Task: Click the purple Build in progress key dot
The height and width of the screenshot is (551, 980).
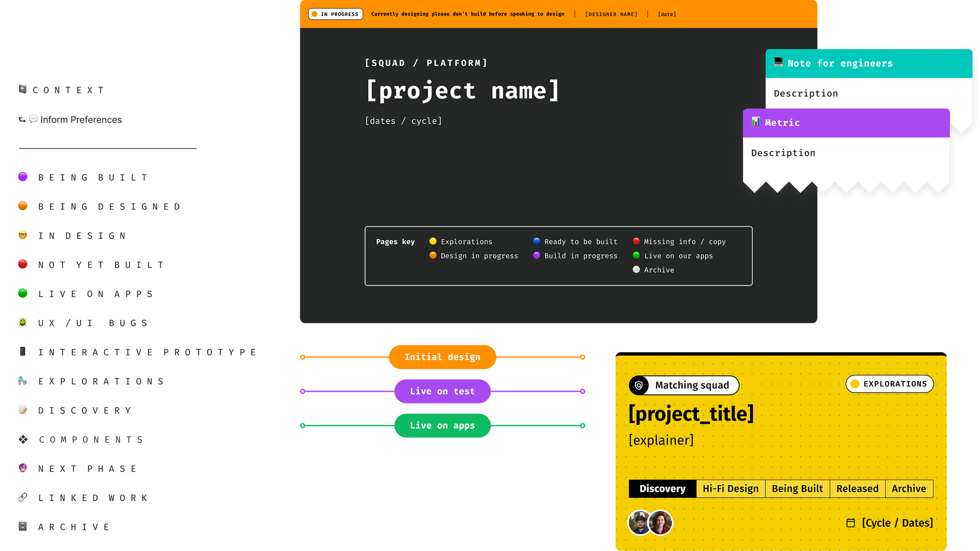Action: point(537,255)
